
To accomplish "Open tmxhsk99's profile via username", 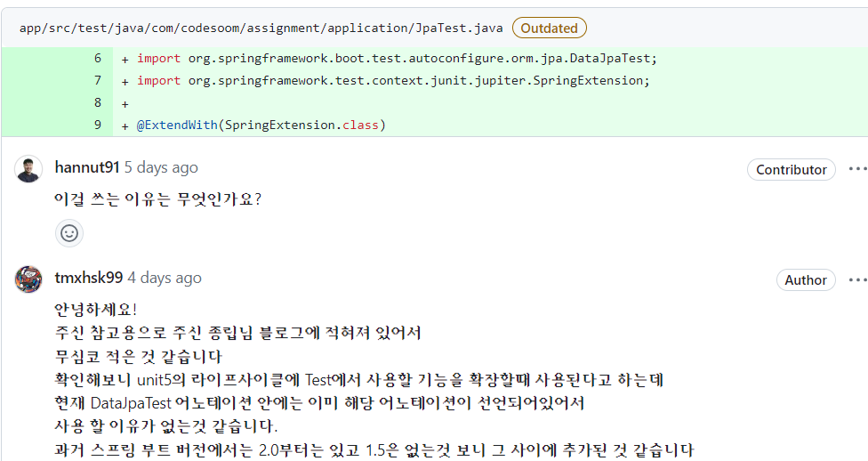I will 89,278.
